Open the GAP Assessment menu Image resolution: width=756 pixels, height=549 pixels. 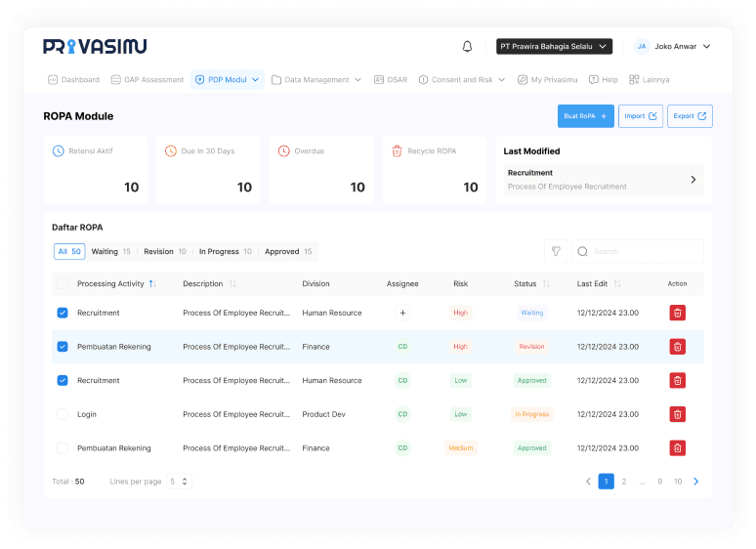point(147,80)
